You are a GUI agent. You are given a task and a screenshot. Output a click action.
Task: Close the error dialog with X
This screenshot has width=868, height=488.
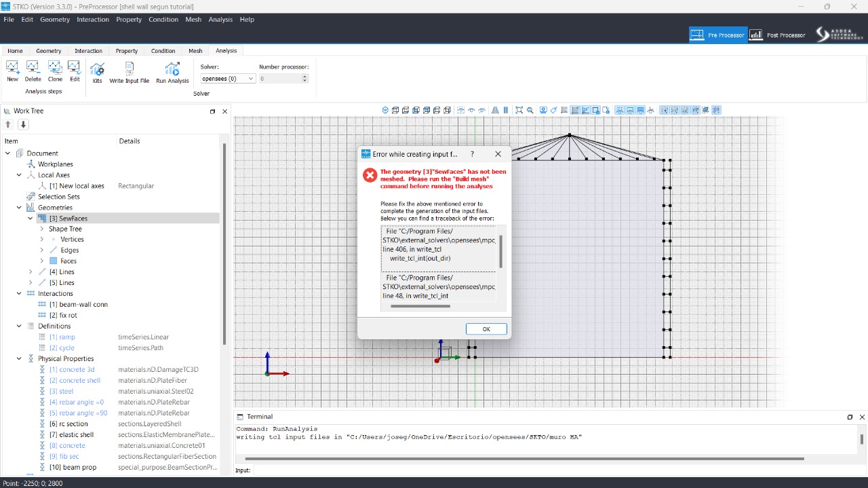[498, 154]
